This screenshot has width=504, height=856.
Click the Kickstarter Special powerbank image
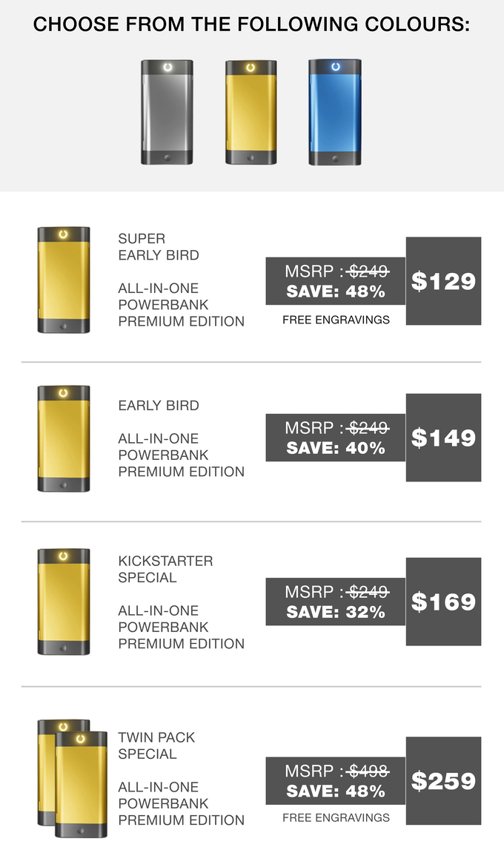click(x=64, y=602)
